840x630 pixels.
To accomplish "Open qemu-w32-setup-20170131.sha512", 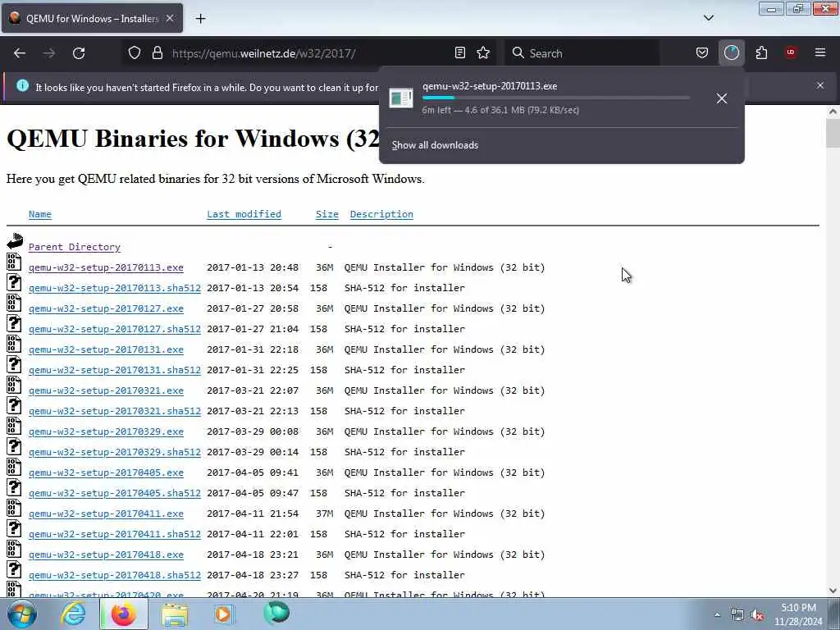I will coord(115,370).
